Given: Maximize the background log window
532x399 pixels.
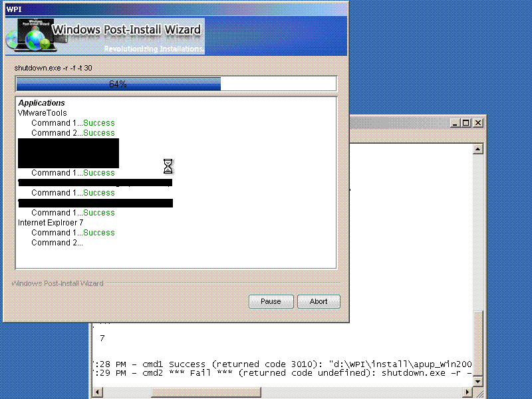Looking at the screenshot, I should (x=466, y=123).
